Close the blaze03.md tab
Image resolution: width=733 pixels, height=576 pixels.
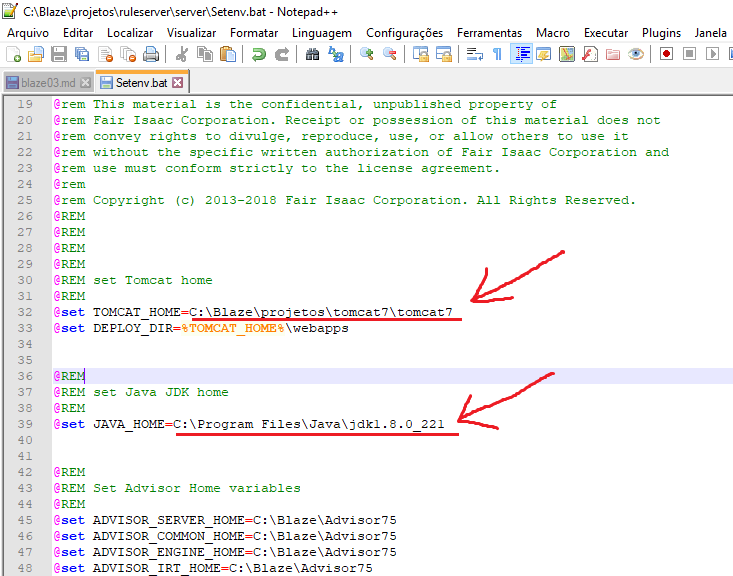(85, 83)
